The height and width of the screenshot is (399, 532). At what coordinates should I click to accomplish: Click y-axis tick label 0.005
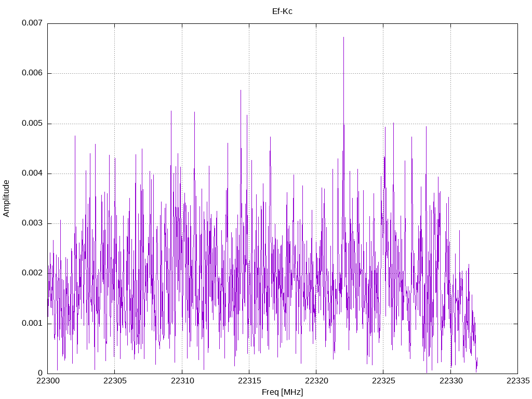32,123
